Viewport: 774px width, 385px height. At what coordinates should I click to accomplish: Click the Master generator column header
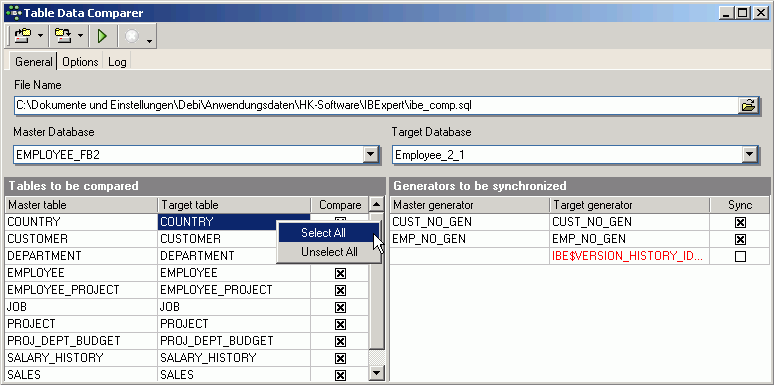coord(469,205)
